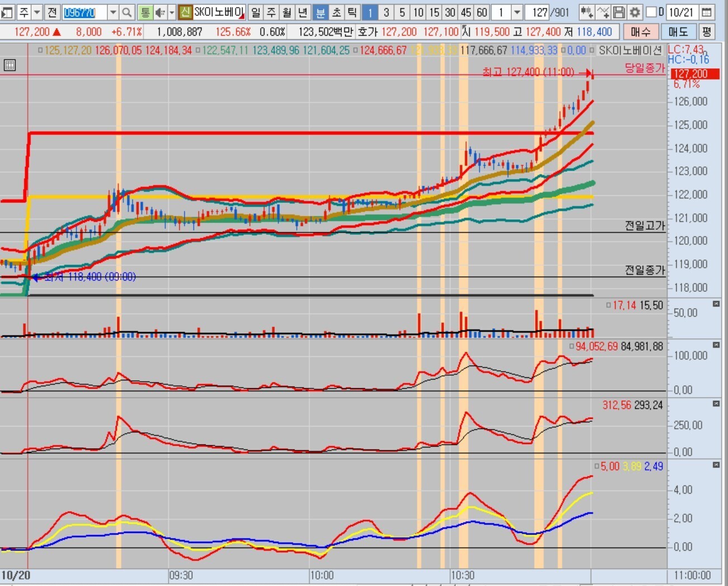Open the calendar date picker icon
Viewport: 728px width, 586px height.
pos(707,12)
